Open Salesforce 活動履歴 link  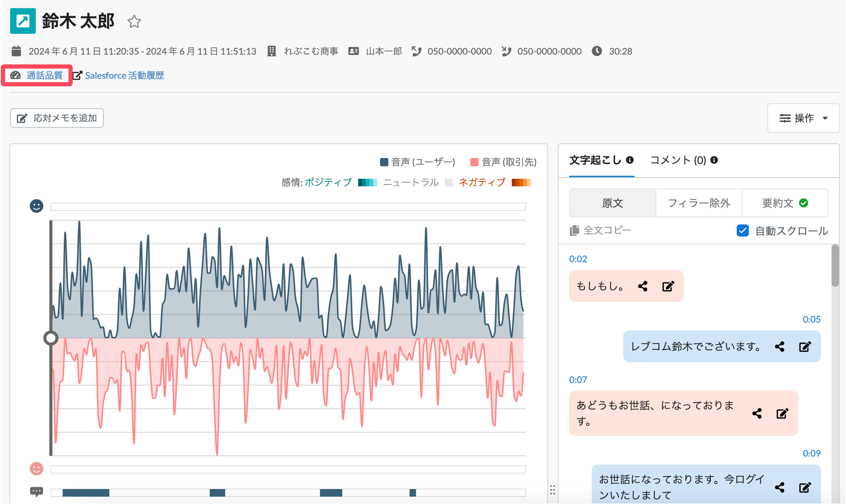click(x=124, y=75)
